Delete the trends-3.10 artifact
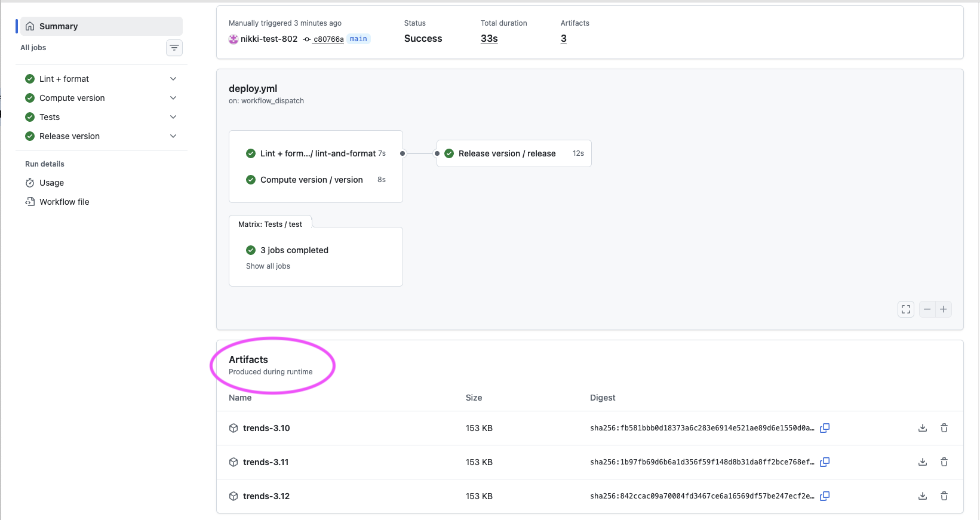Screen dimensions: 980x520 (x=944, y=428)
